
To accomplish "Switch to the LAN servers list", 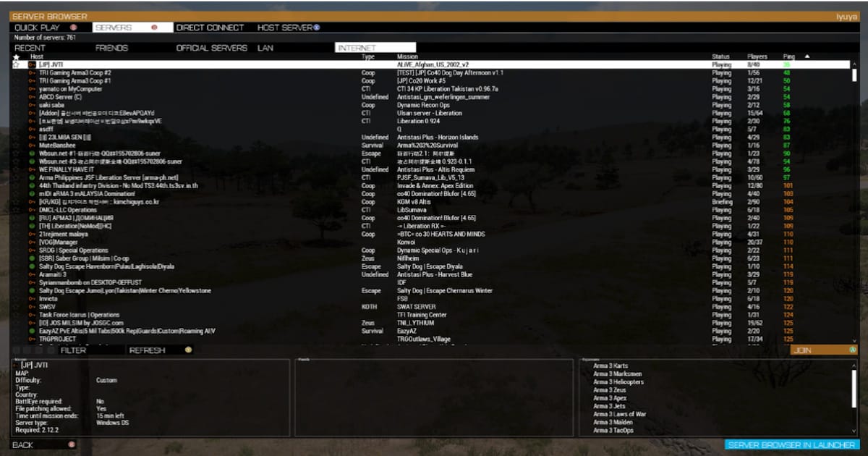I will pyautogui.click(x=265, y=48).
